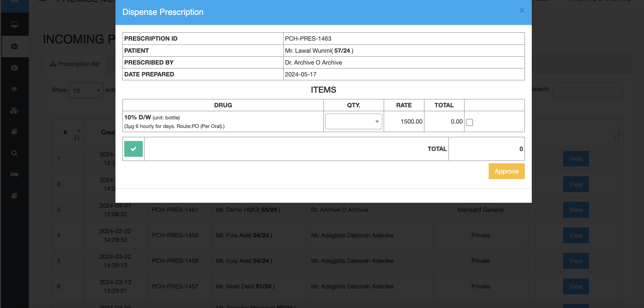The height and width of the screenshot is (308, 644).
Task: Click the second medical kit sidebar icon
Action: 14,68
